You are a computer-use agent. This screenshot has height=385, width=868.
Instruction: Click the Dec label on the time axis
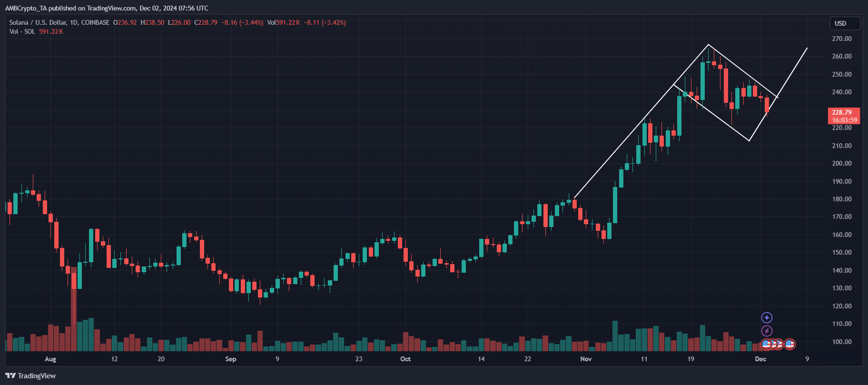click(x=760, y=359)
